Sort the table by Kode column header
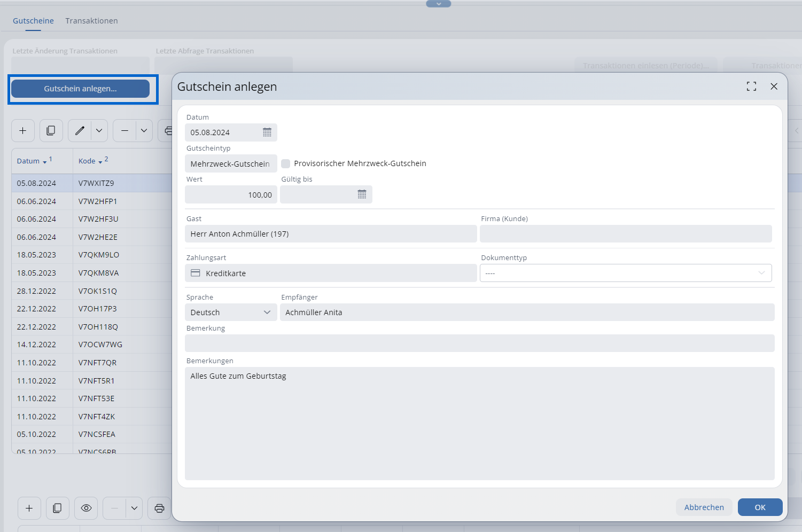Screen dimensions: 802x532 [87, 161]
